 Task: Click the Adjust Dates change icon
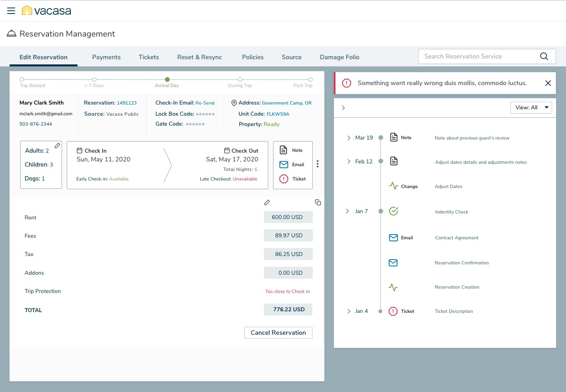pos(393,186)
